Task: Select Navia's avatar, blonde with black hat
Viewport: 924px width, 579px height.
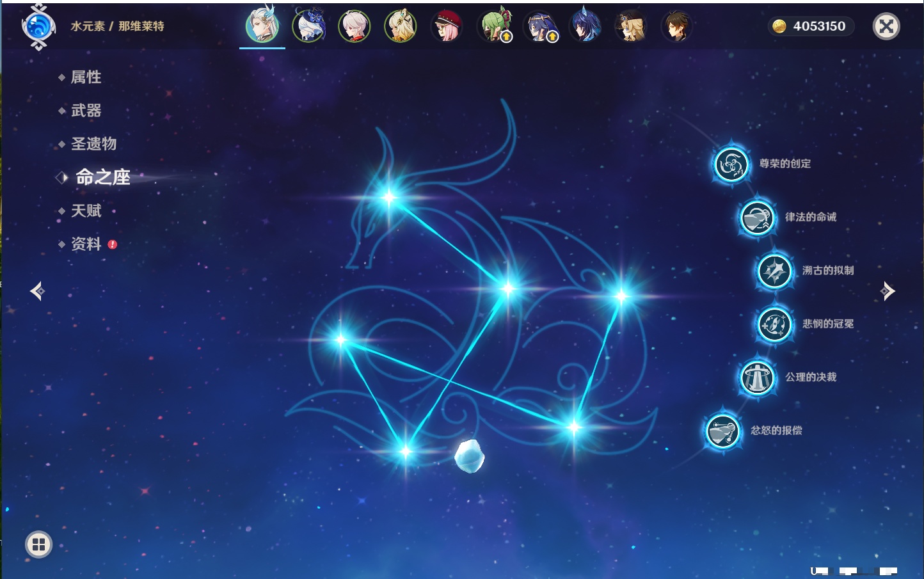Action: [x=631, y=26]
